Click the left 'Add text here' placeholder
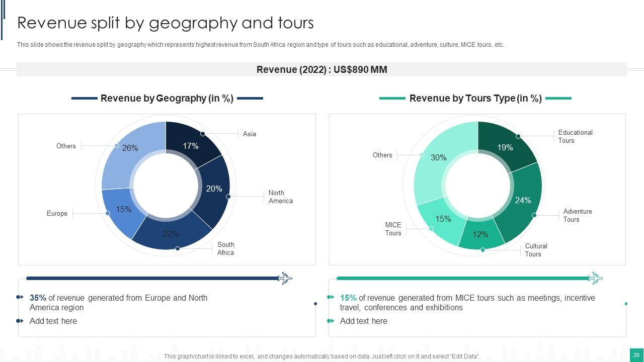 coord(53,321)
